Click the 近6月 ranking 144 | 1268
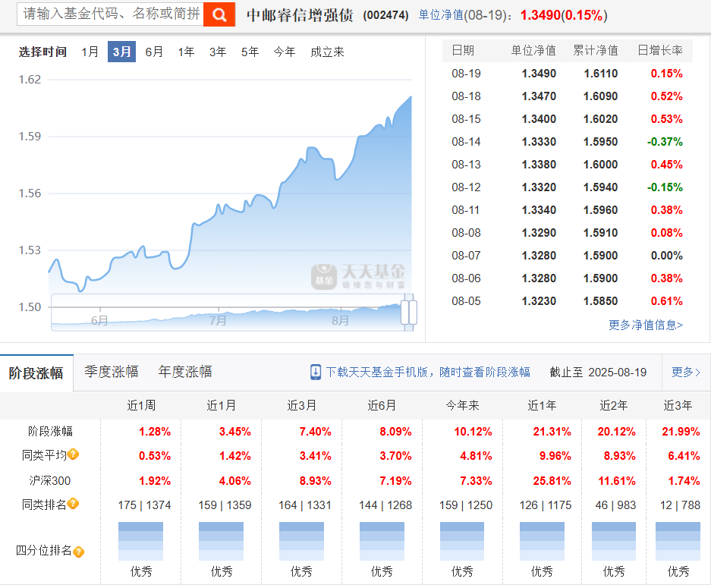 click(385, 505)
